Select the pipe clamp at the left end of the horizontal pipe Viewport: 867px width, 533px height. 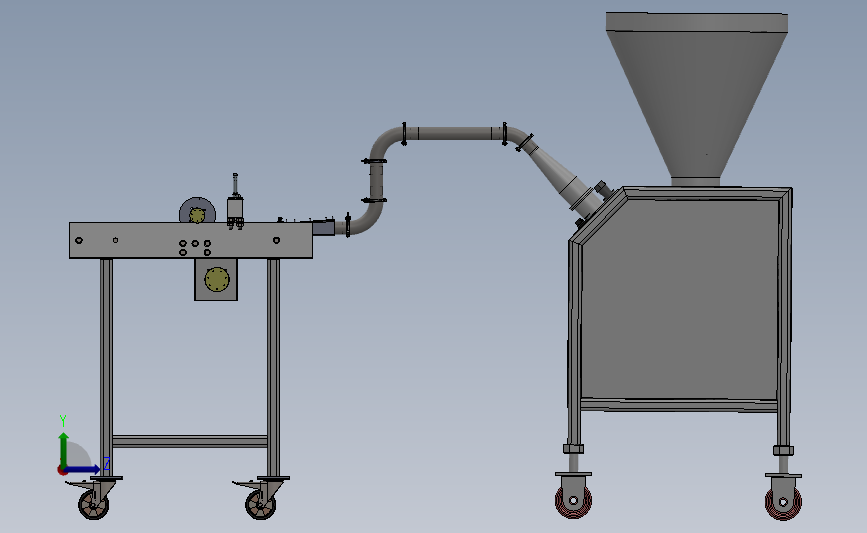click(405, 134)
